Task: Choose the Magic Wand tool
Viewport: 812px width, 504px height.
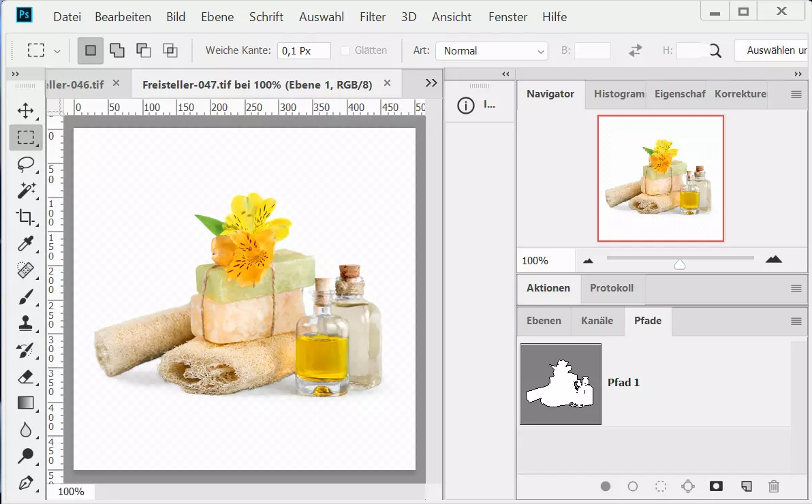Action: [25, 191]
